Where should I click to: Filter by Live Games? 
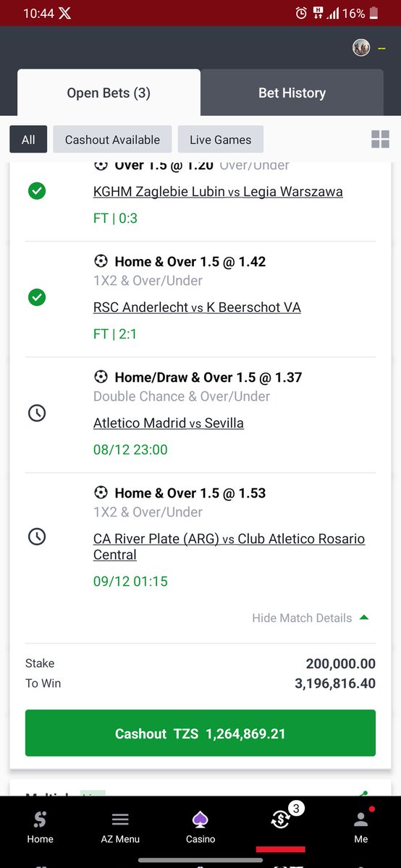point(221,140)
